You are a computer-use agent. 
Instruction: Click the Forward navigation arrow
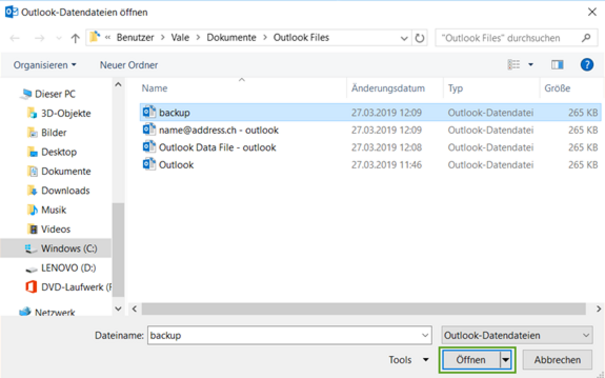(x=39, y=38)
